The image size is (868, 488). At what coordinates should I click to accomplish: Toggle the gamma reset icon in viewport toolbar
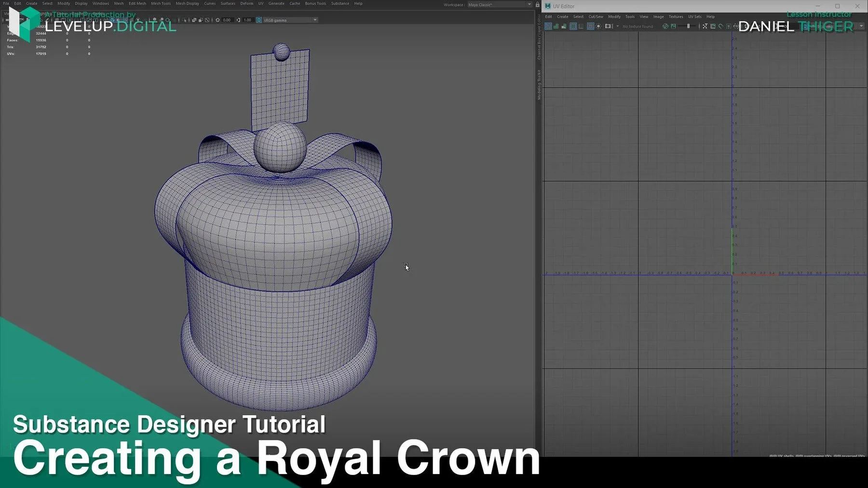(238, 20)
